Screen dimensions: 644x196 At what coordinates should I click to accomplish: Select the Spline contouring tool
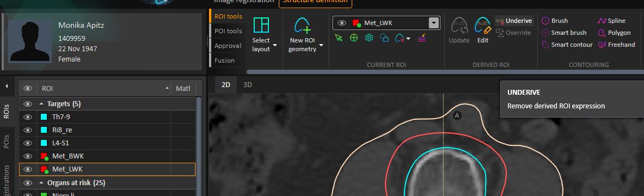point(611,21)
